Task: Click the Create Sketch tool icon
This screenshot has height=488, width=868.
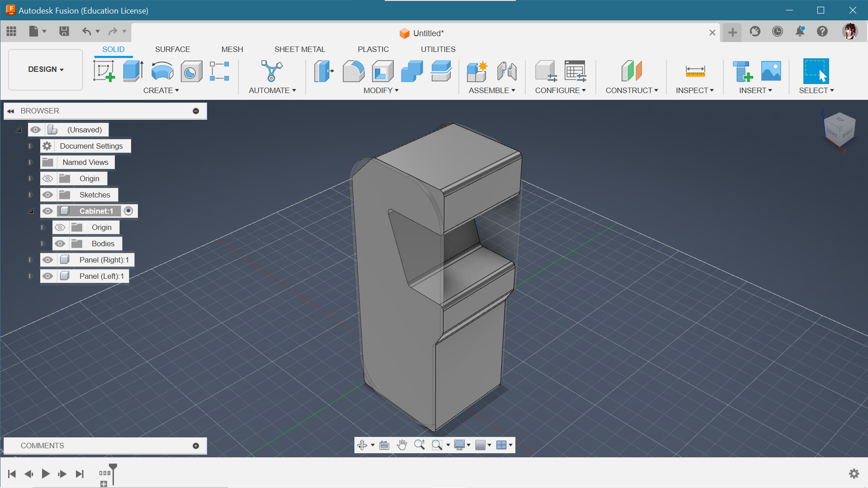Action: point(104,71)
